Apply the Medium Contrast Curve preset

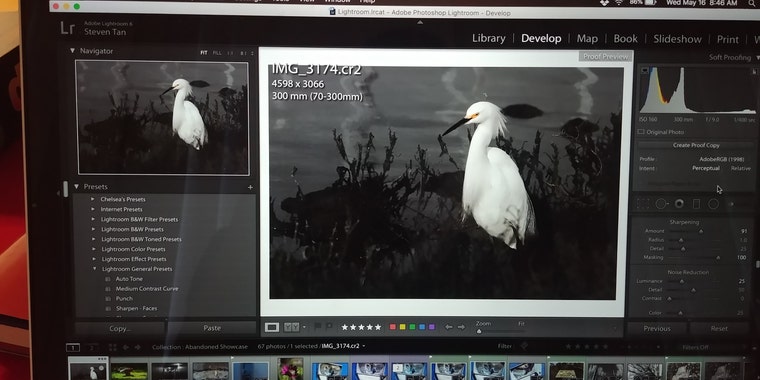[147, 288]
